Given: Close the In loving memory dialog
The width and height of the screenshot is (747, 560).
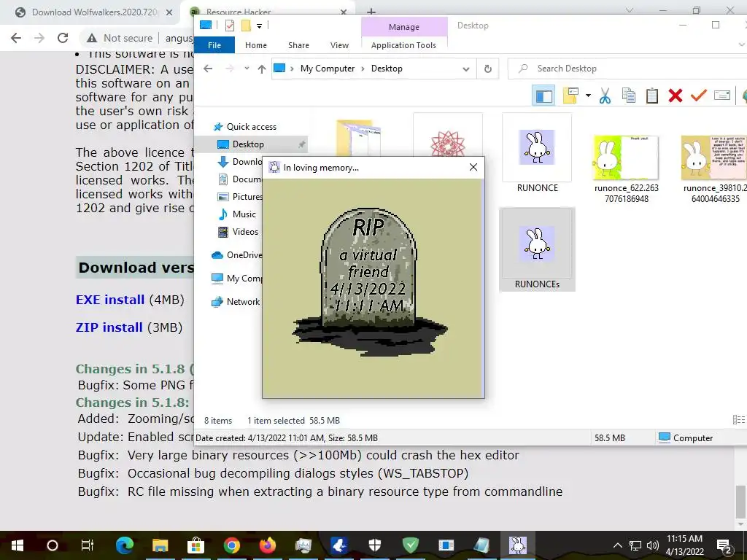Looking at the screenshot, I should pyautogui.click(x=473, y=167).
